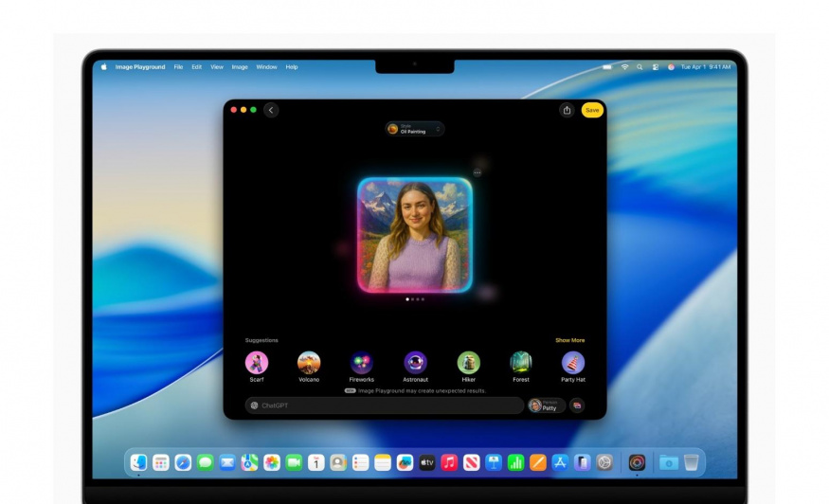This screenshot has height=504, width=829.
Task: Show more suggestions
Action: click(570, 340)
